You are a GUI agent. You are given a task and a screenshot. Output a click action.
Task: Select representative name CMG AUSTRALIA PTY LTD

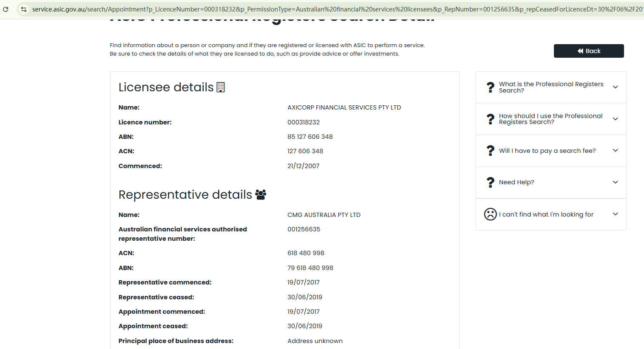pyautogui.click(x=324, y=215)
